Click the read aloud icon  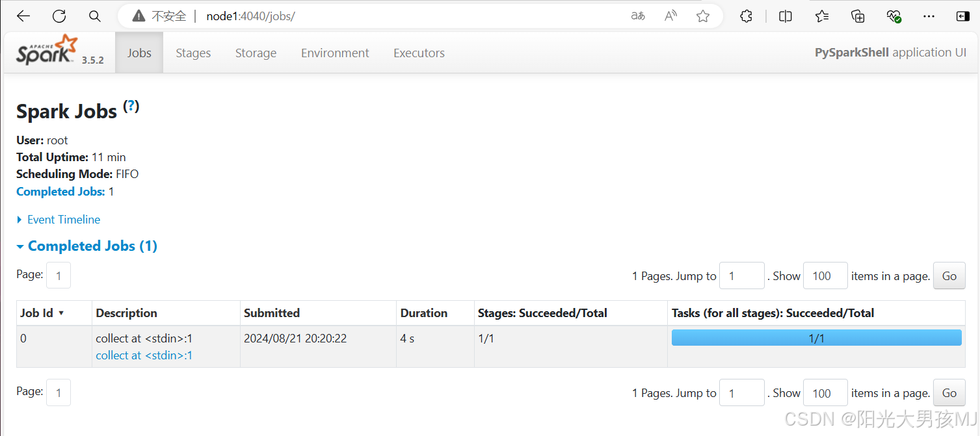point(671,16)
